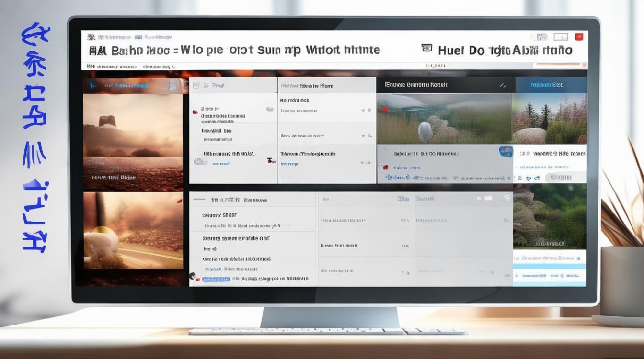Click the calendar-like icon before 'Huel Do'
This screenshot has height=359, width=644.
426,48
